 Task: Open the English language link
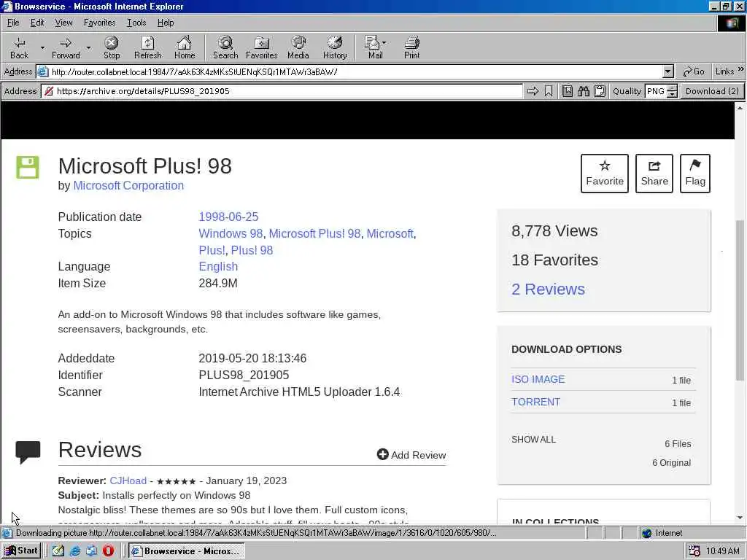point(218,266)
